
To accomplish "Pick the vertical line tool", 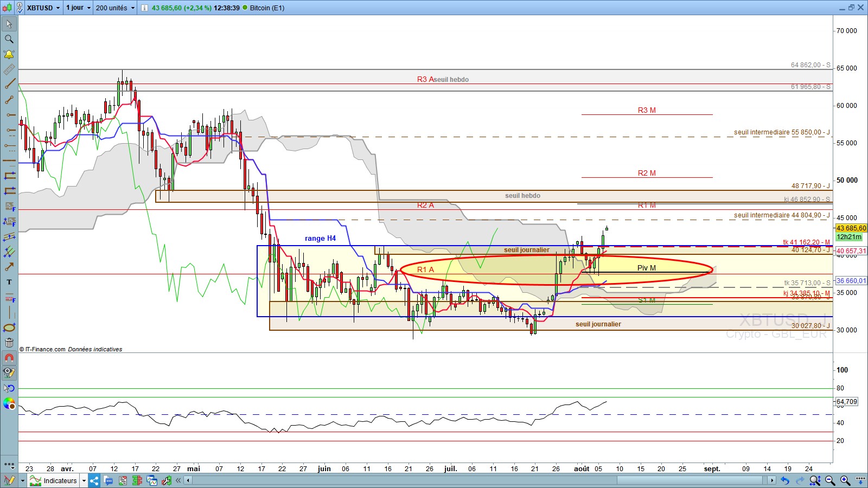I will 9,312.
